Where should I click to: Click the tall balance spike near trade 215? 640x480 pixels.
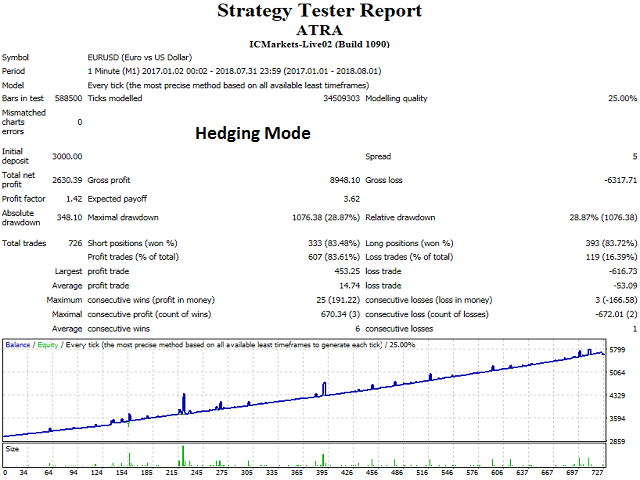(x=184, y=402)
